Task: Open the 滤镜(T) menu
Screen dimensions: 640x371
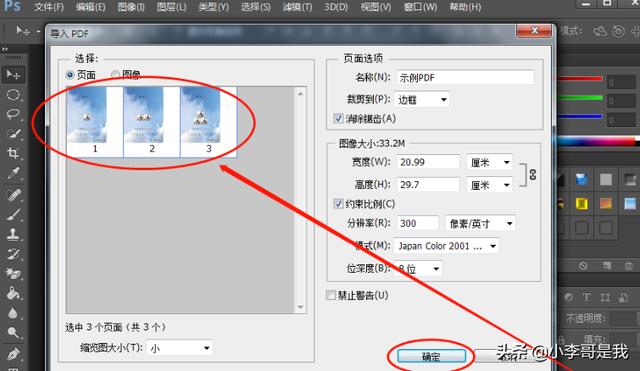Action: coord(298,7)
